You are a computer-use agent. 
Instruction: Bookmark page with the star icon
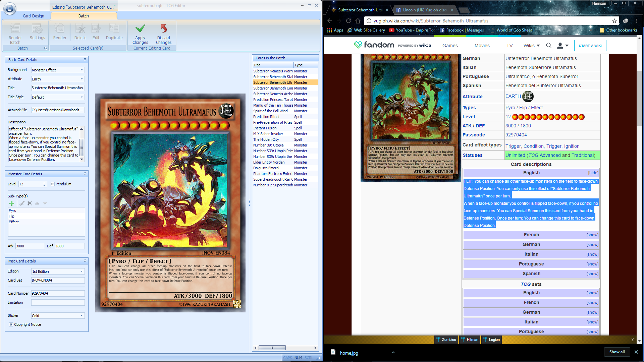point(614,21)
